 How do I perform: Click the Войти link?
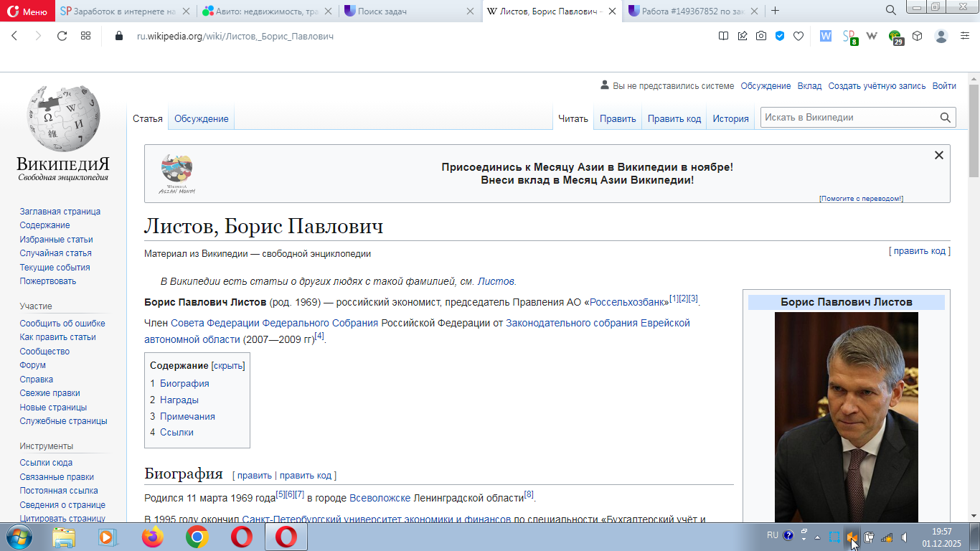[x=944, y=86]
